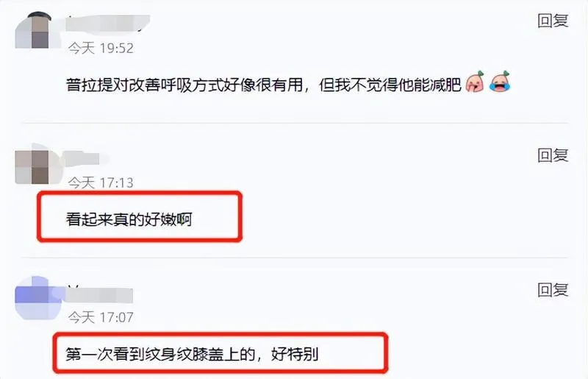
Task: Click the divider line above the 17:07 comment
Action: click(x=295, y=258)
